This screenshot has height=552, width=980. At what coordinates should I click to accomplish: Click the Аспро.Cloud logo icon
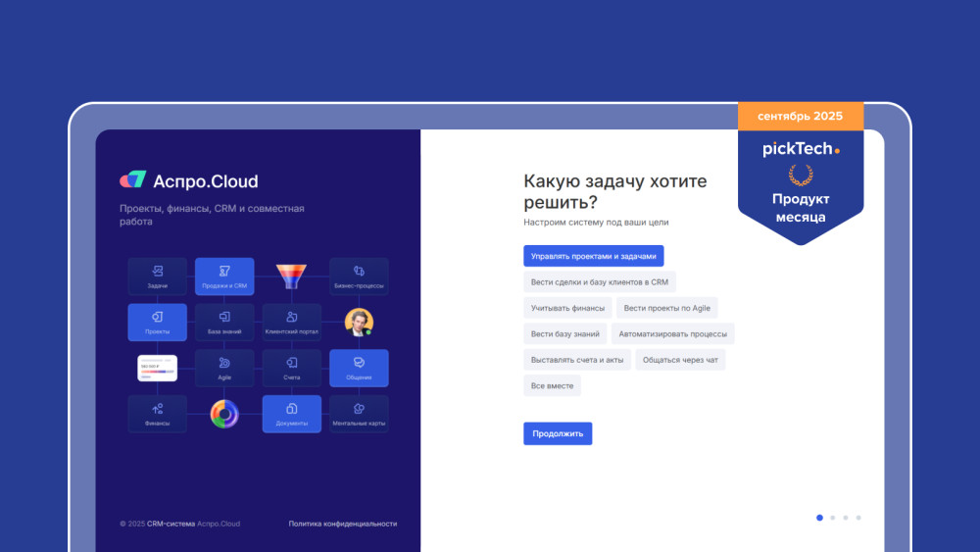[133, 180]
